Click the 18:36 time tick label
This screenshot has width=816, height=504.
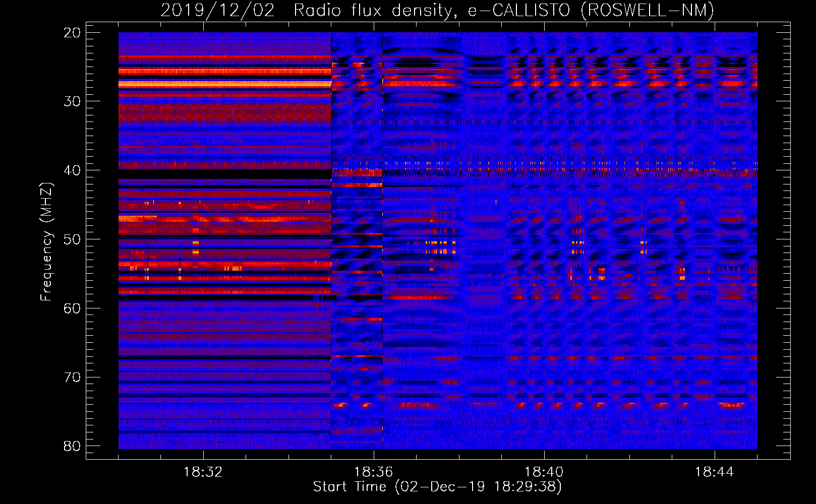coord(374,472)
